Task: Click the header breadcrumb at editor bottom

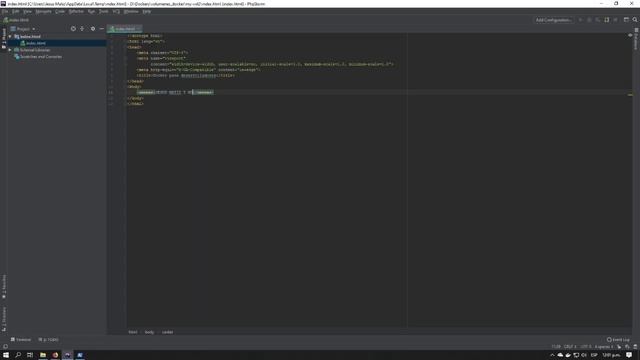Action: tap(167, 332)
